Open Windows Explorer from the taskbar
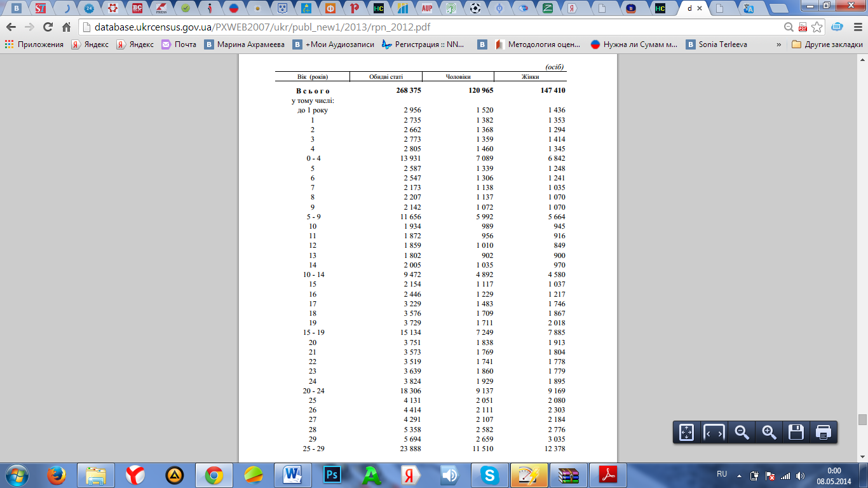Image resolution: width=868 pixels, height=488 pixels. (x=96, y=475)
